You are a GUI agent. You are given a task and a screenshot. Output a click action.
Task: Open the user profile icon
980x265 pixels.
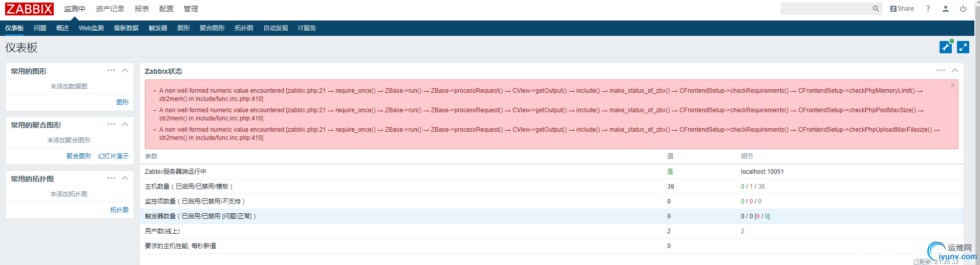click(946, 9)
